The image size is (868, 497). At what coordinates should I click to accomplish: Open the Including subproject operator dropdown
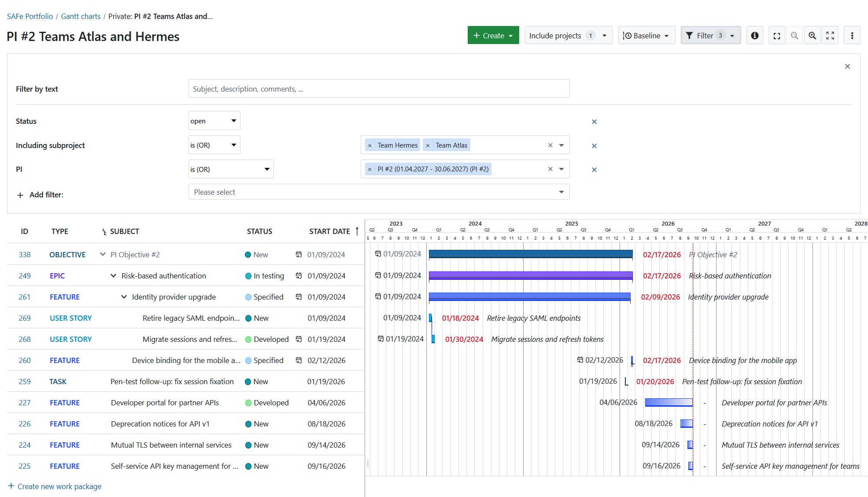pos(214,145)
